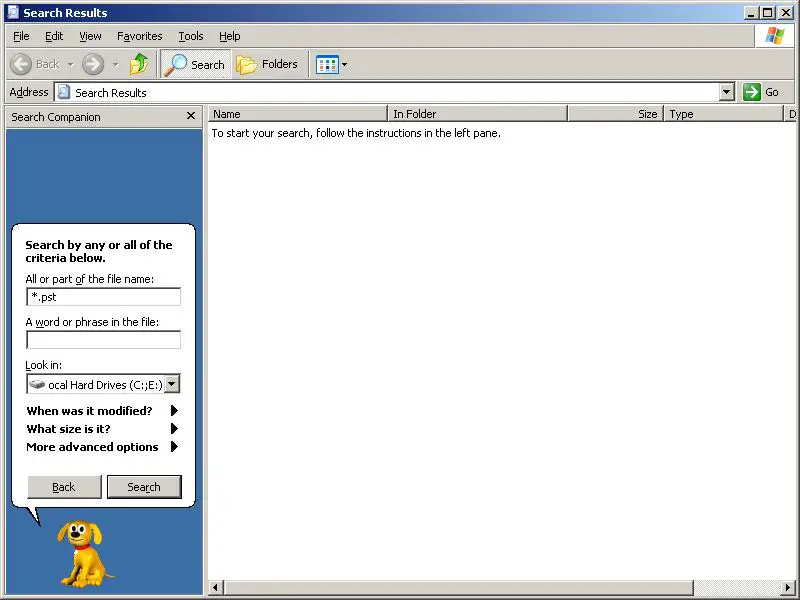Image resolution: width=800 pixels, height=600 pixels.
Task: Click the Back button in Search Companion
Action: [x=64, y=487]
